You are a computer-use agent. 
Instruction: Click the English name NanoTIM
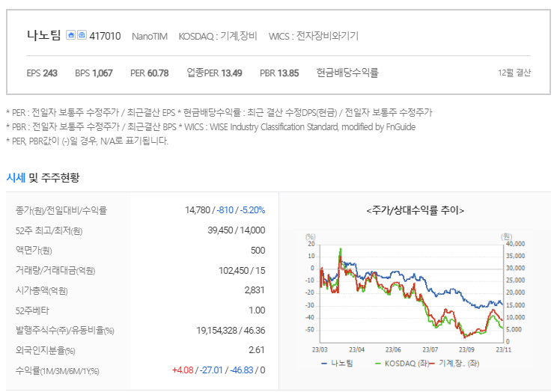tap(150, 37)
